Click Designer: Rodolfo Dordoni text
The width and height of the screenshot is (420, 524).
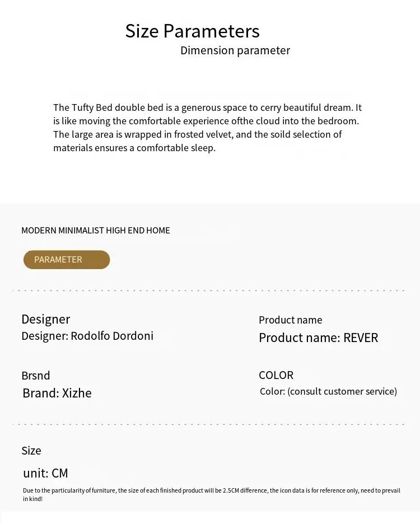(x=87, y=336)
